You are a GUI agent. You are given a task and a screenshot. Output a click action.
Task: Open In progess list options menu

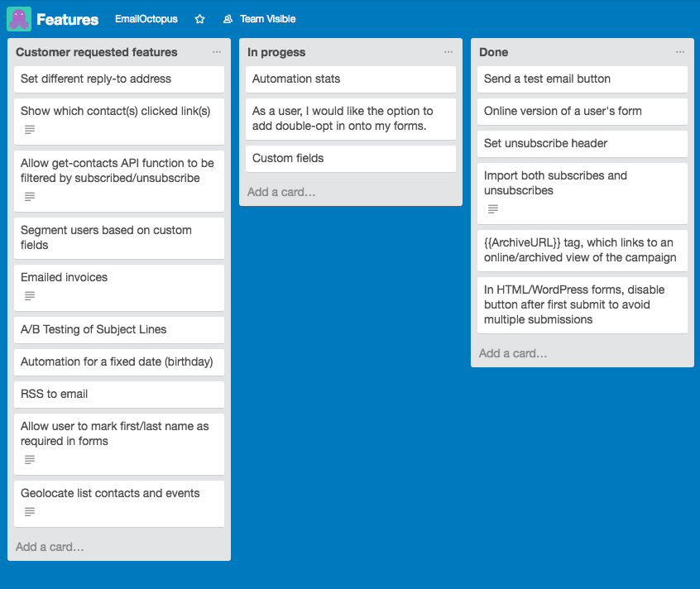(448, 52)
